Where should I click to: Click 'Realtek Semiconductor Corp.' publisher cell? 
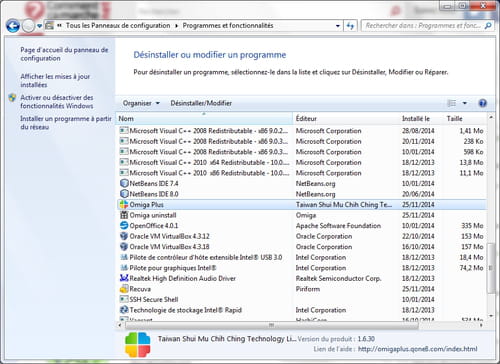click(338, 278)
